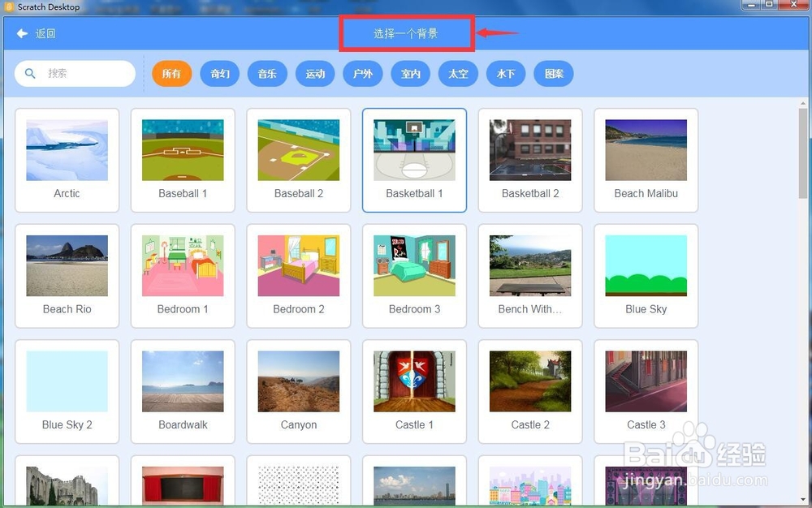Focus the 搜索 backdrop search field
The height and width of the screenshot is (508, 812).
(75, 74)
